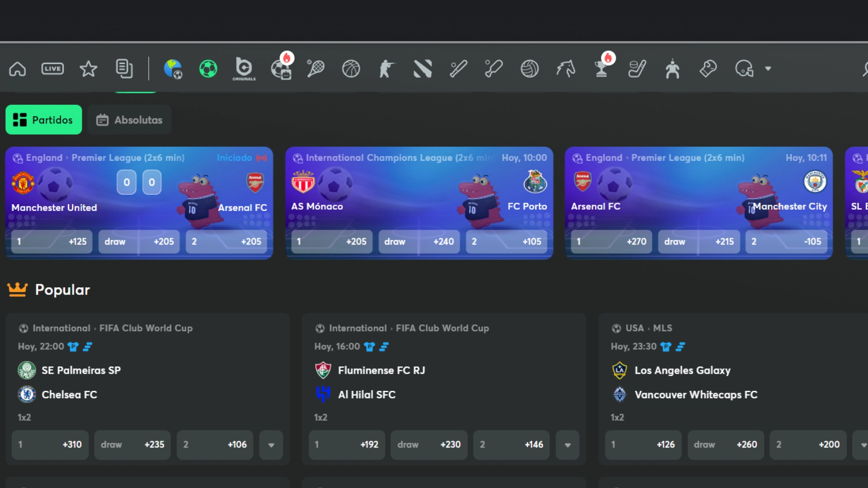
Task: Select the Horse racing icon
Action: pos(566,69)
